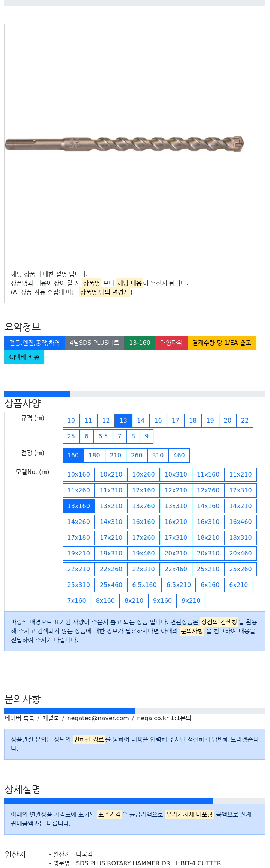Viewport: 270px width, 868px height.
Task: Select model 22x310
Action: tap(143, 569)
